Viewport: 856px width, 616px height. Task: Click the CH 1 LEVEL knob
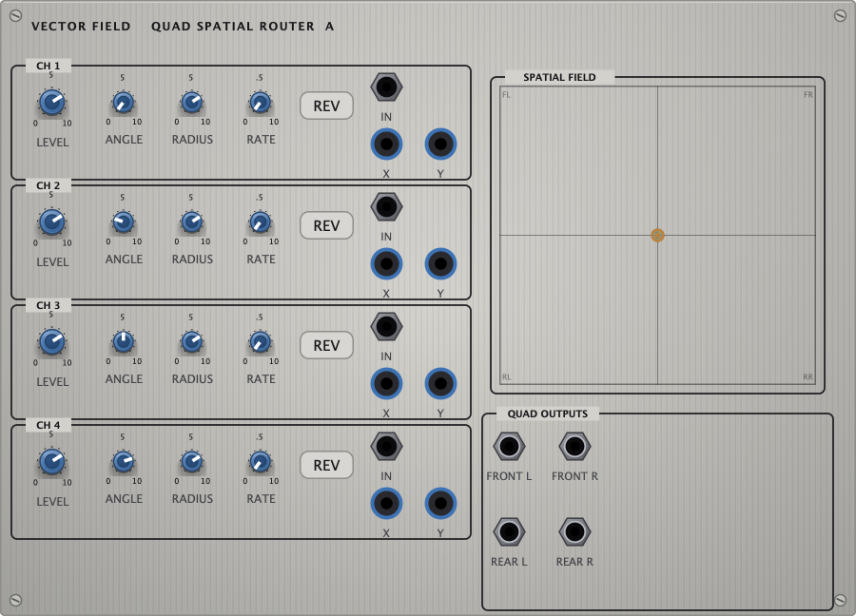[x=52, y=102]
